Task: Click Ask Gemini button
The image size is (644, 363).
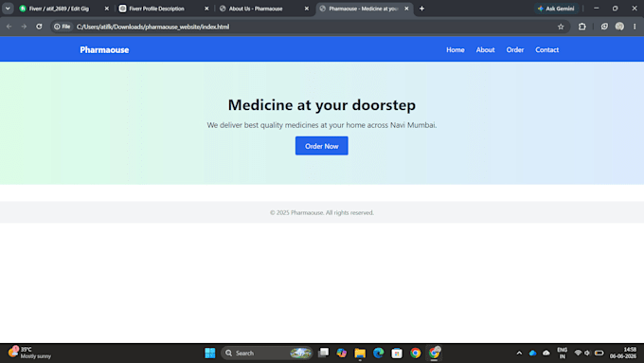Action: (556, 9)
